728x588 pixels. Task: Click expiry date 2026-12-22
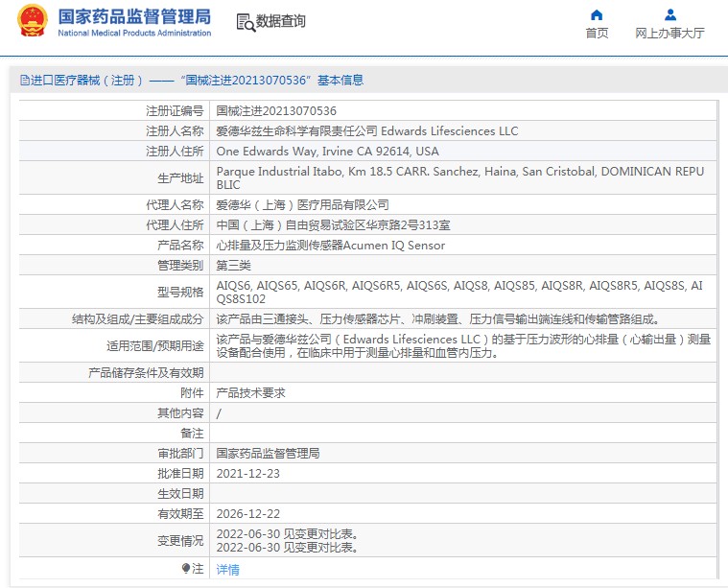coord(248,514)
